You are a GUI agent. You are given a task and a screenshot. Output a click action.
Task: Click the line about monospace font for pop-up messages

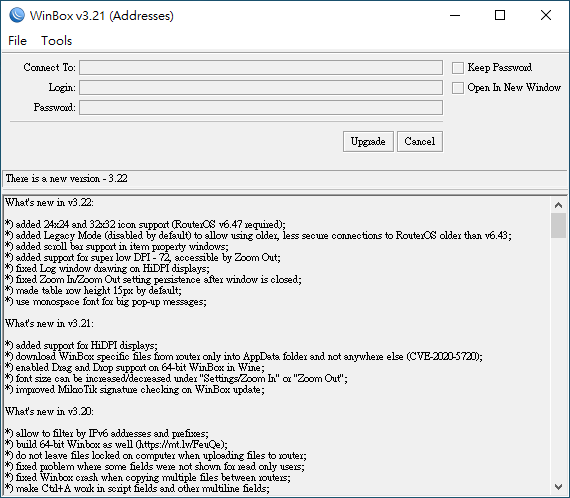point(106,302)
